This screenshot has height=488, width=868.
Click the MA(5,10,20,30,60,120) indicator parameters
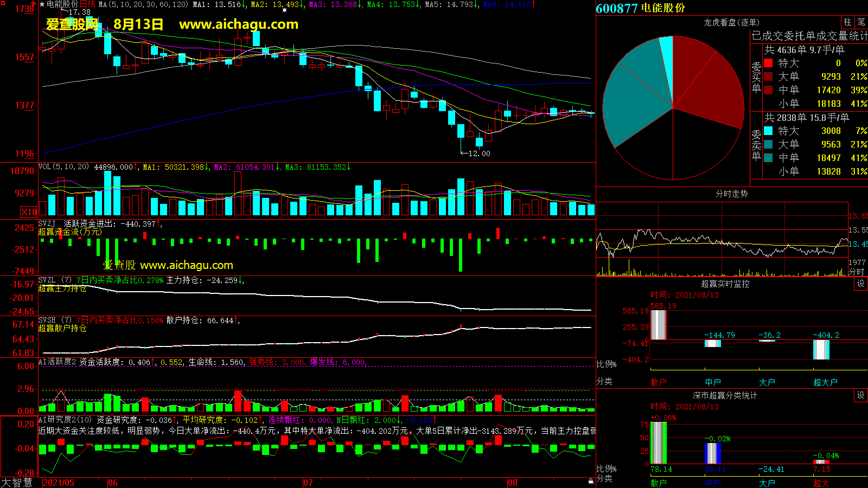tap(143, 4)
